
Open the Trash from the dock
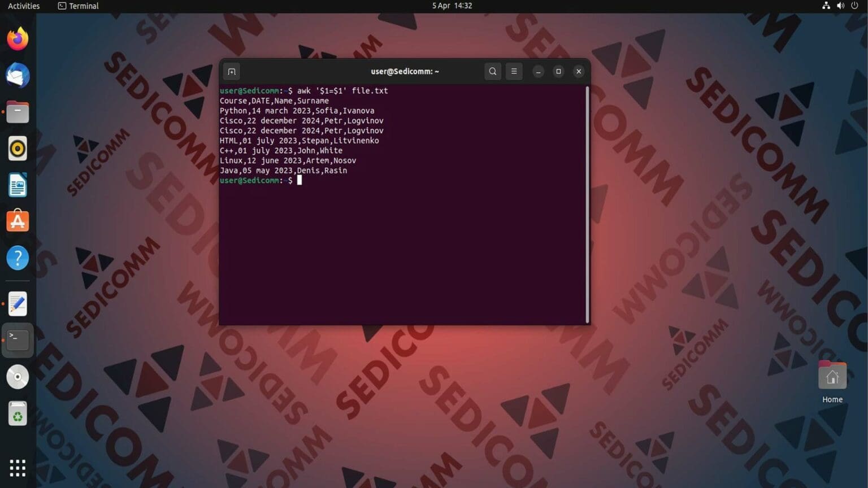18,414
